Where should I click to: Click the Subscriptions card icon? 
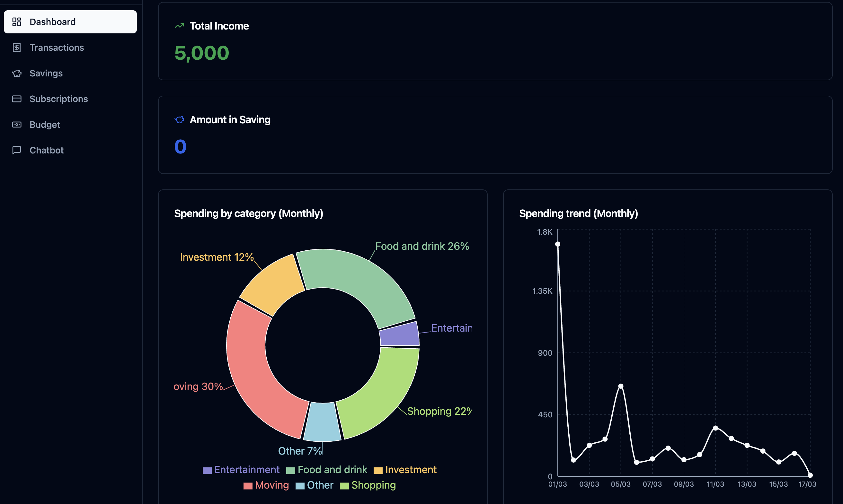point(17,99)
